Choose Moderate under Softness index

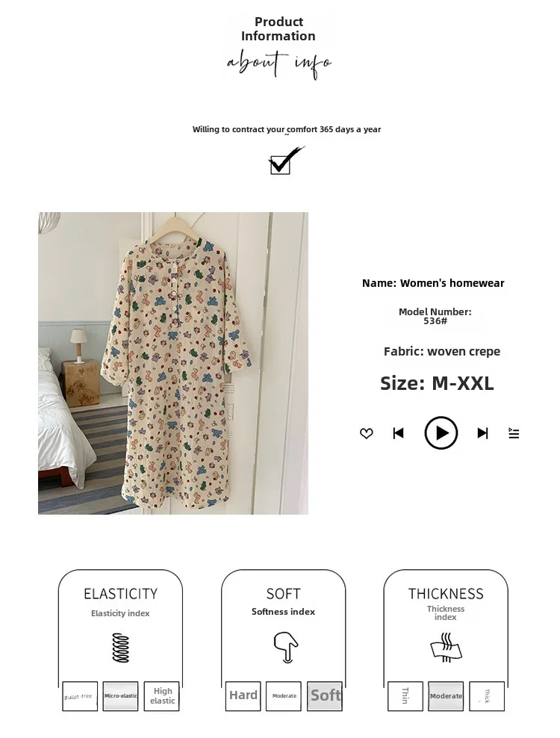[284, 696]
